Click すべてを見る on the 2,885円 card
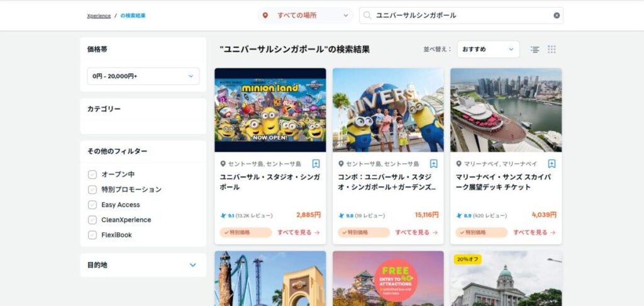The image size is (644, 306). (299, 232)
